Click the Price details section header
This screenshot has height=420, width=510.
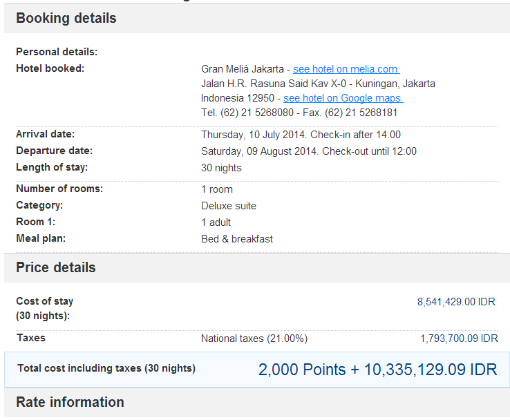pos(56,268)
